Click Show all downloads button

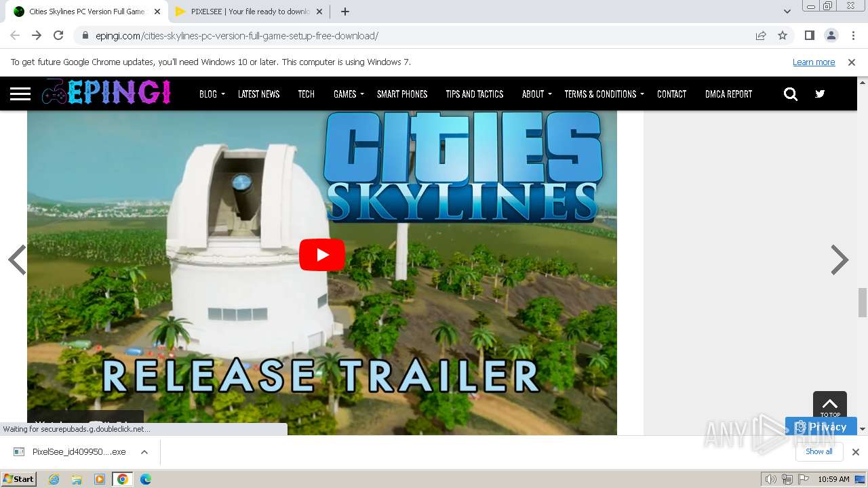click(819, 451)
